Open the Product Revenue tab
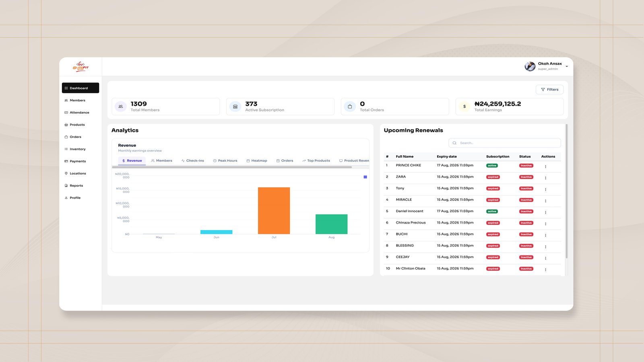 (354, 161)
